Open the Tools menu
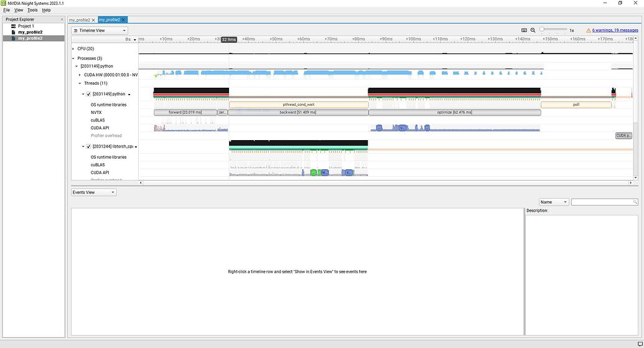 [32, 10]
